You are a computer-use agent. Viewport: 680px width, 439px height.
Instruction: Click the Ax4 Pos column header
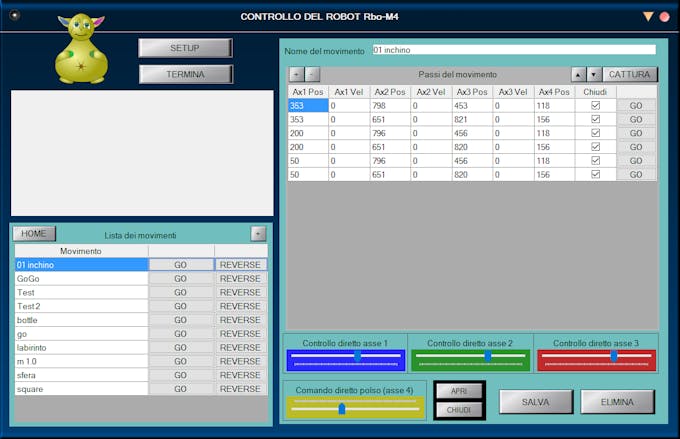pos(554,92)
